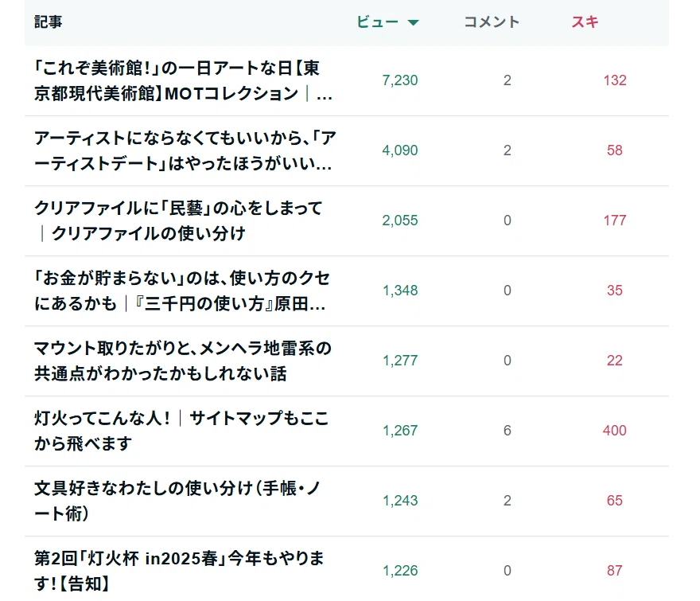Click the 7,230 view count
This screenshot has height=601, width=700.
[400, 80]
